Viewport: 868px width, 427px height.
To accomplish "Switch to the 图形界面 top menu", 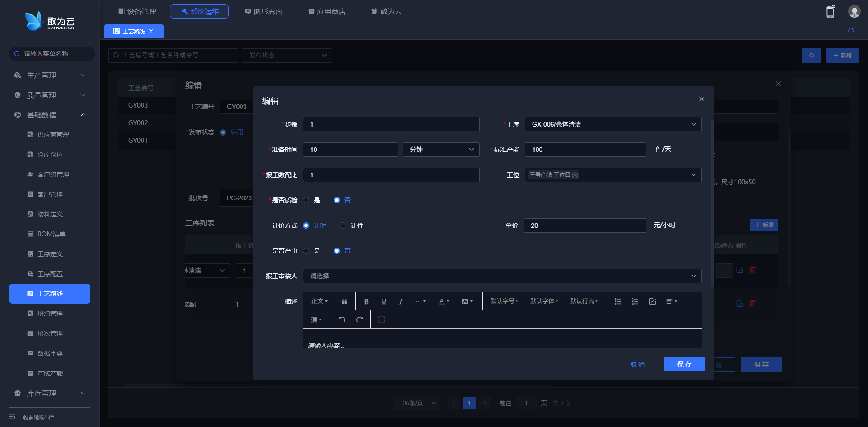I will point(264,11).
